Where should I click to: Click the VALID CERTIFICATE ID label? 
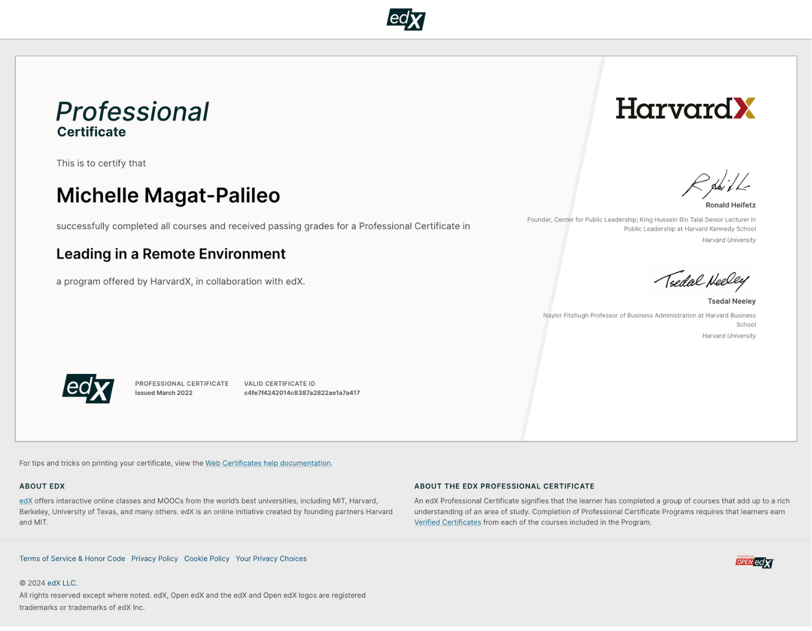tap(280, 384)
